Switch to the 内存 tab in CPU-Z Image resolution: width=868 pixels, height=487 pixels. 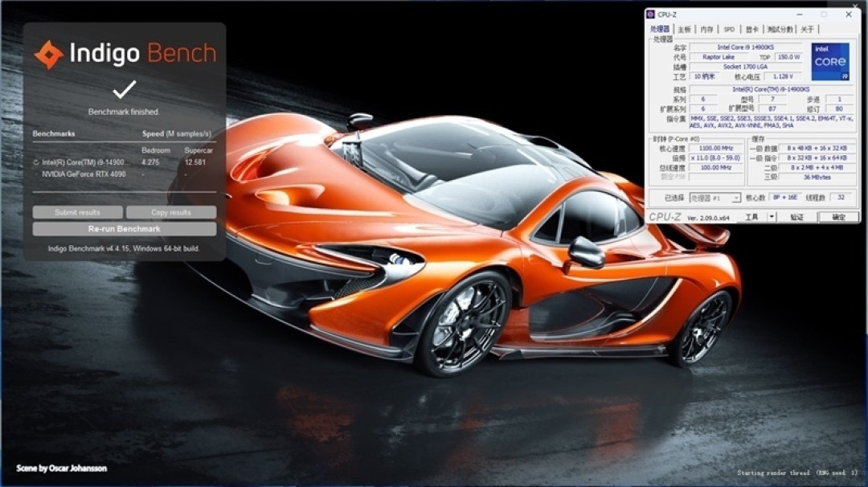pos(706,29)
